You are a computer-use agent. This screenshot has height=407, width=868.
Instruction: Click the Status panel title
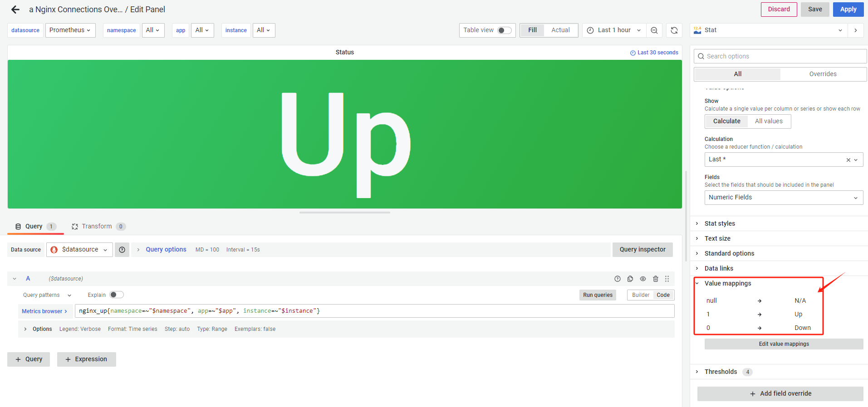coord(345,52)
